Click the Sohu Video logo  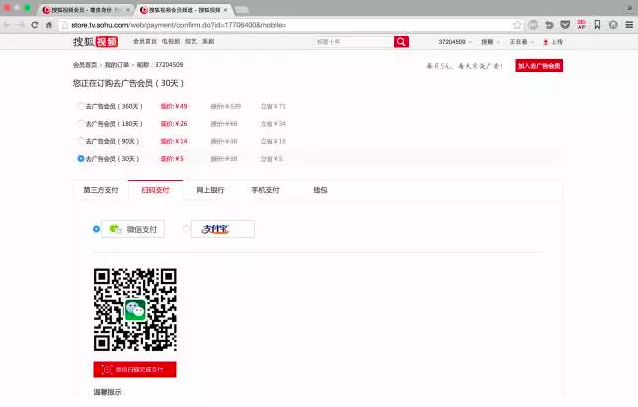(96, 42)
